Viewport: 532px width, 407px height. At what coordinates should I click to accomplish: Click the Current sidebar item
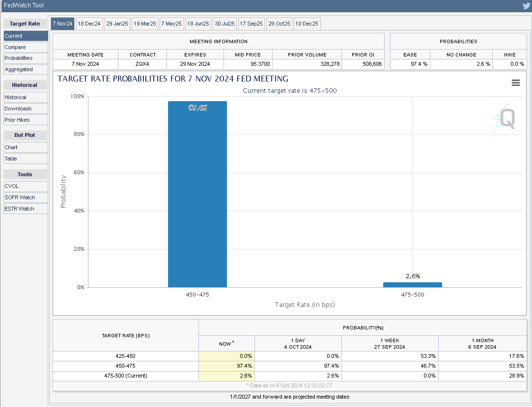[x=26, y=36]
